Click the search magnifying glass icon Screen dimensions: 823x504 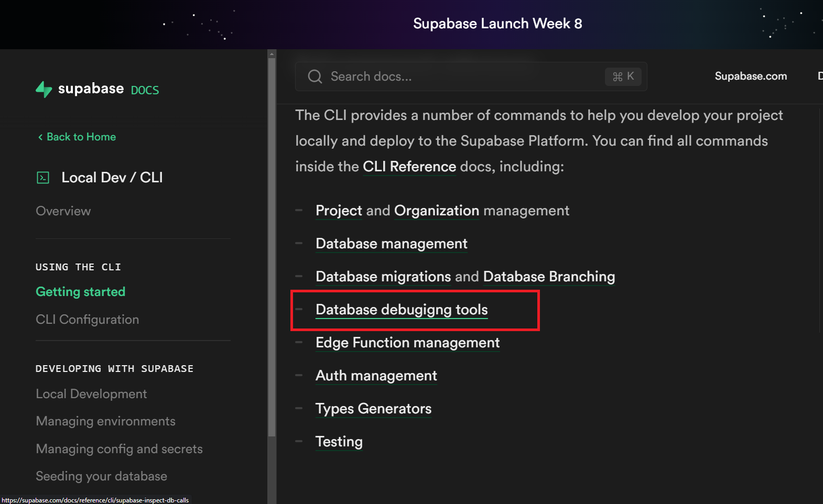[x=315, y=76]
